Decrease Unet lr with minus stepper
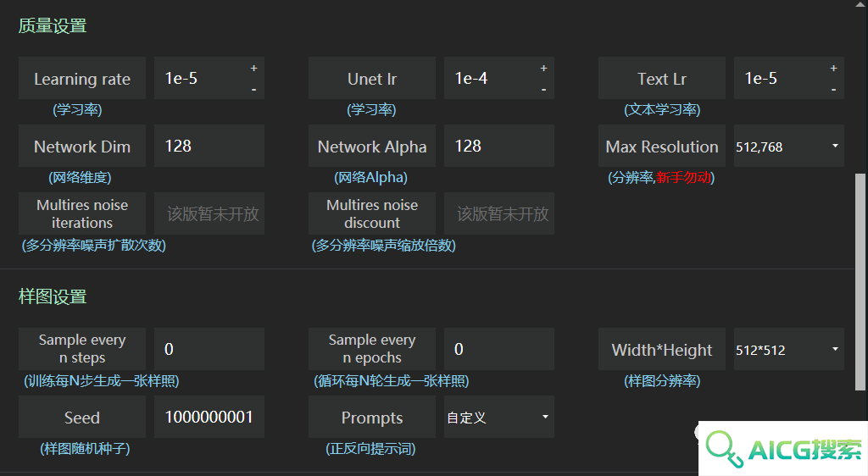Image resolution: width=868 pixels, height=476 pixels. pos(543,89)
